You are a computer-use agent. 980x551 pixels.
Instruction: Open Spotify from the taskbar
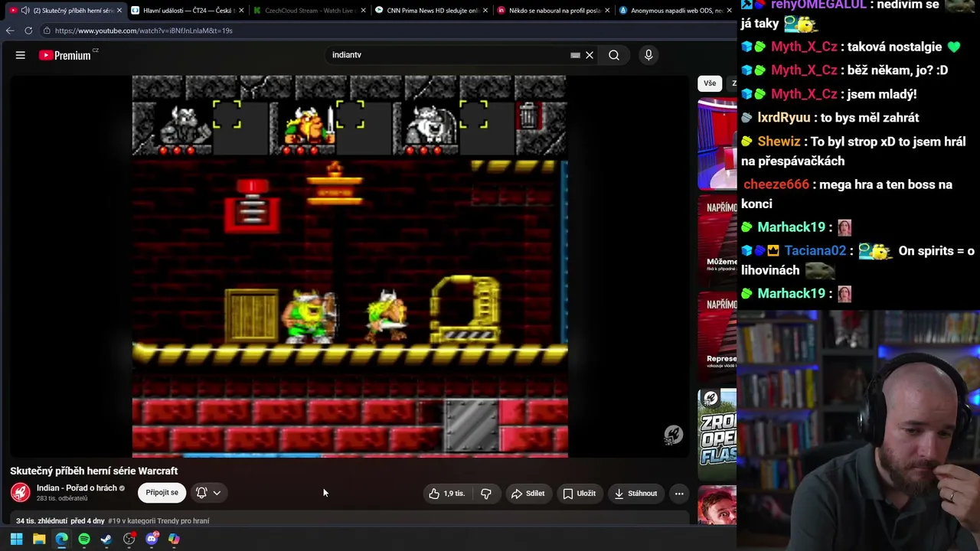(x=84, y=539)
